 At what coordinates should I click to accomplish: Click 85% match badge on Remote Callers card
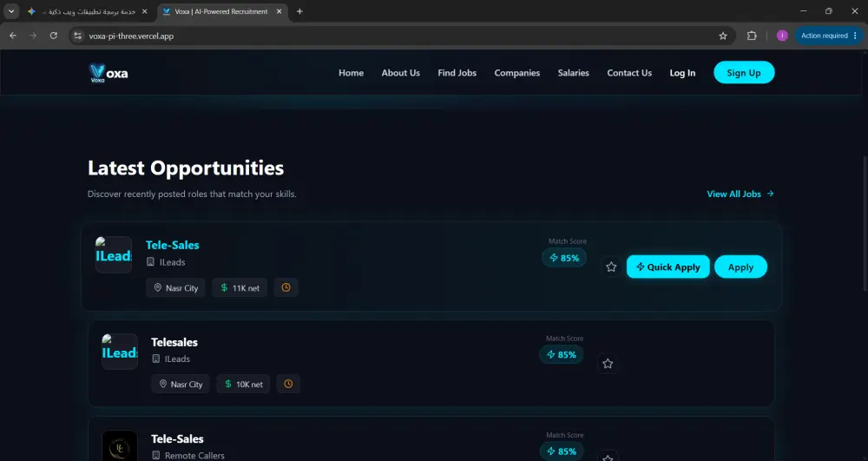562,451
